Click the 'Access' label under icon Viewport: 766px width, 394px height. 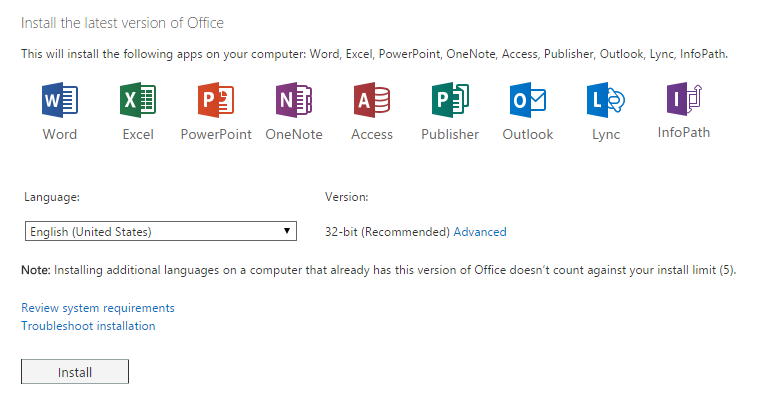pos(372,134)
